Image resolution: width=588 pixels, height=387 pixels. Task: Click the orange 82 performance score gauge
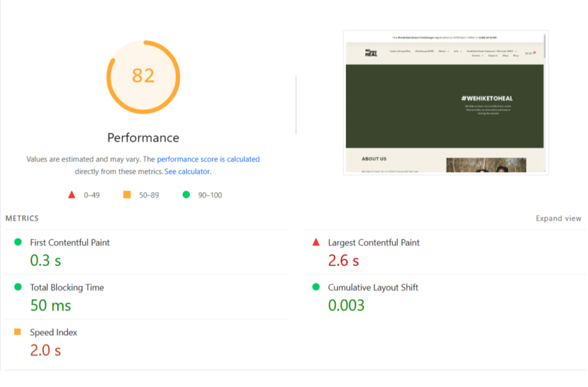click(143, 77)
